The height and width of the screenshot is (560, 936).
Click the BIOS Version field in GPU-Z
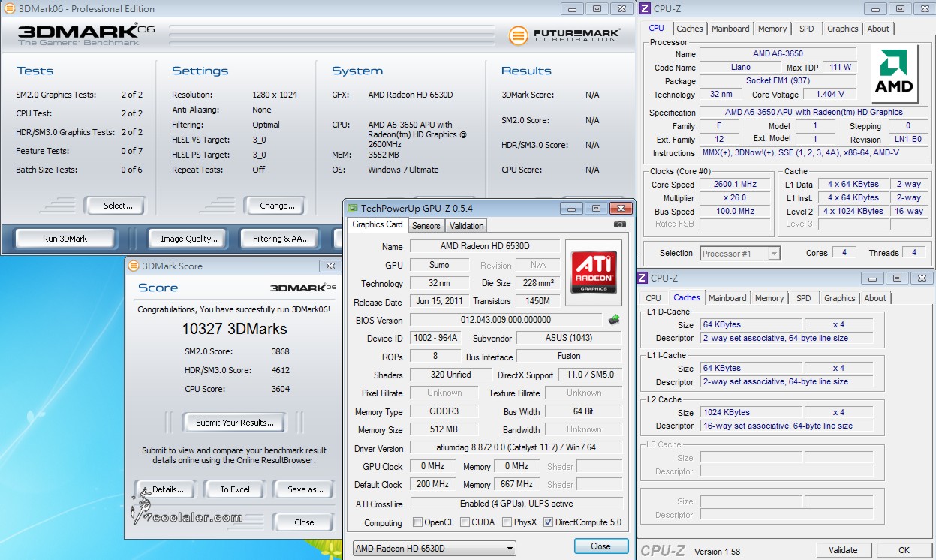(505, 320)
